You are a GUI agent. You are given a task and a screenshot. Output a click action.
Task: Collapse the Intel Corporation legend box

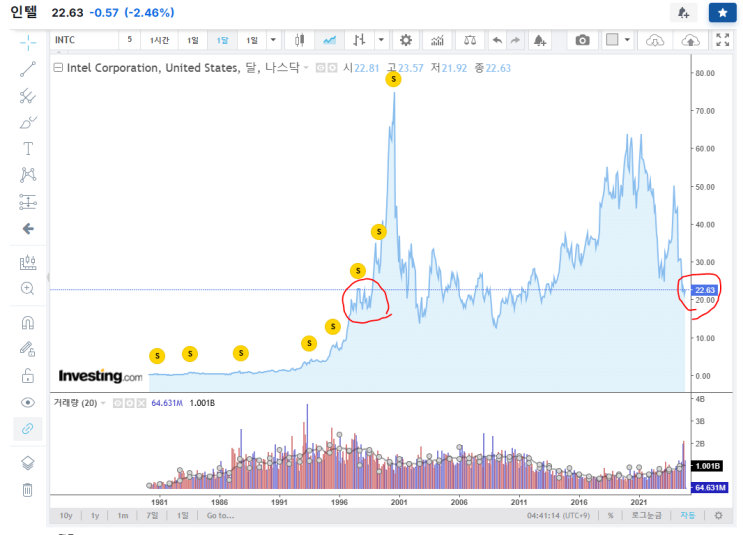[x=58, y=68]
